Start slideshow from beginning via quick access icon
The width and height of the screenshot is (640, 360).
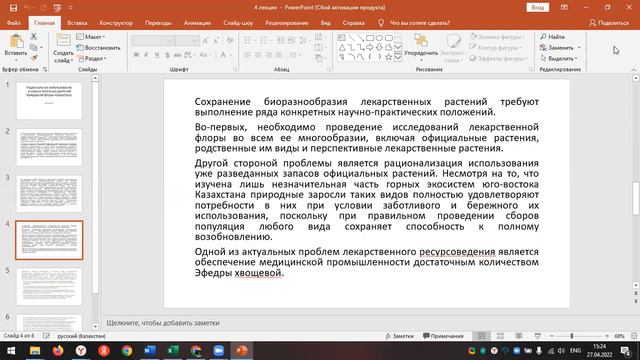click(57, 8)
